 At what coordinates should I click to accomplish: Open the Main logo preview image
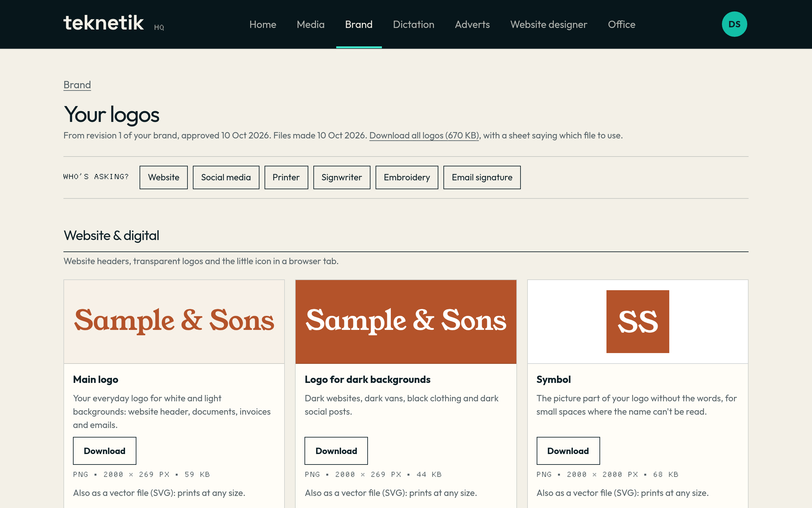(174, 322)
